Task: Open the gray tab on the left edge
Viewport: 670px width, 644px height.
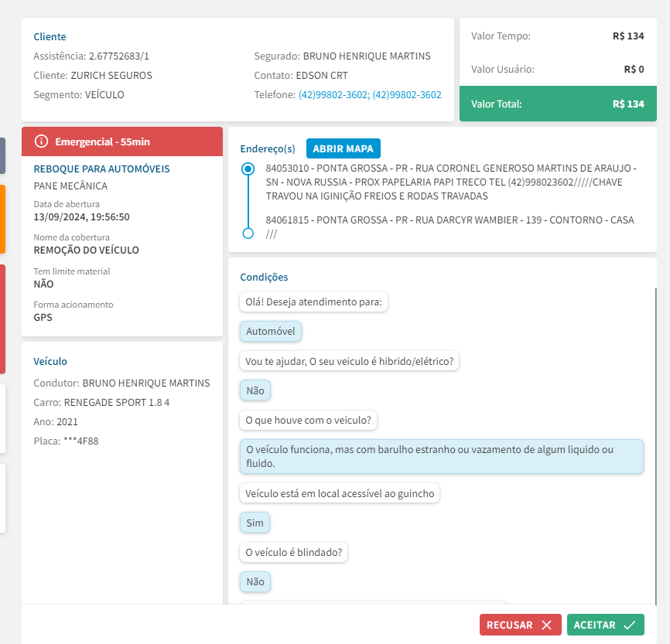Action: pos(2,155)
